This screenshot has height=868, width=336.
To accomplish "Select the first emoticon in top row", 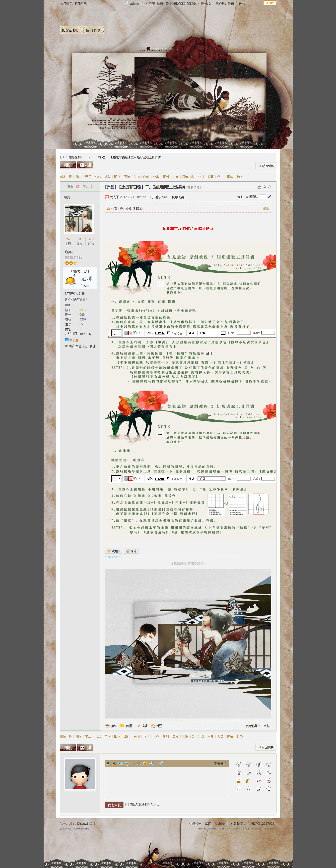I will click(239, 764).
